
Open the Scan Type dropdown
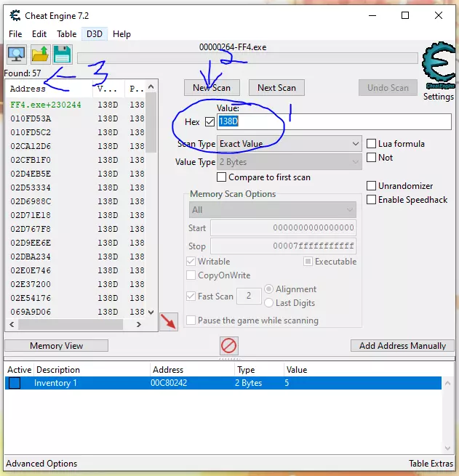pos(290,144)
